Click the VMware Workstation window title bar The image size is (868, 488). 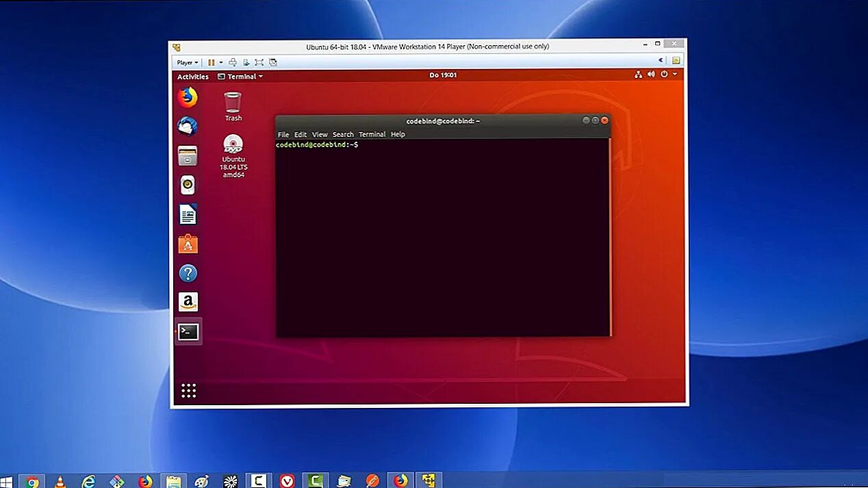pos(428,47)
